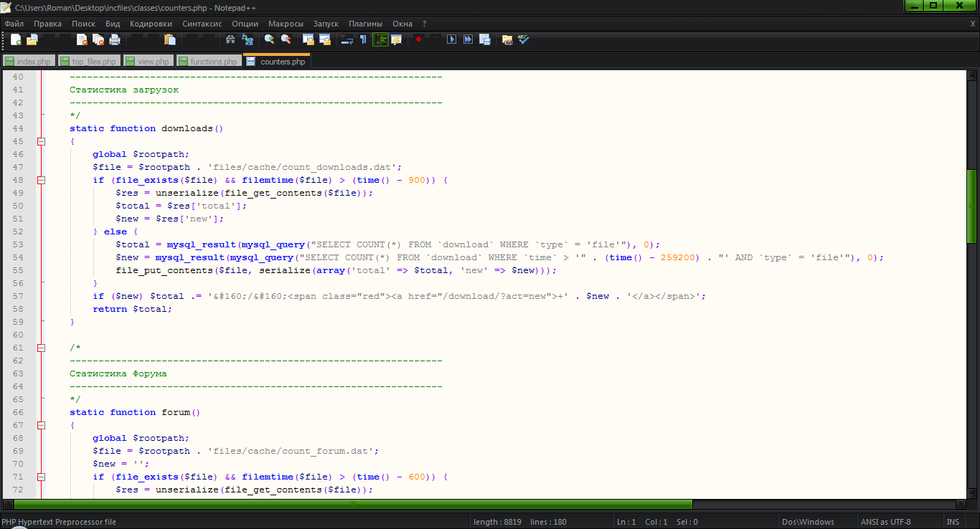Collapse the downloads function fold at line 45
This screenshot has height=529, width=980.
pos(41,141)
